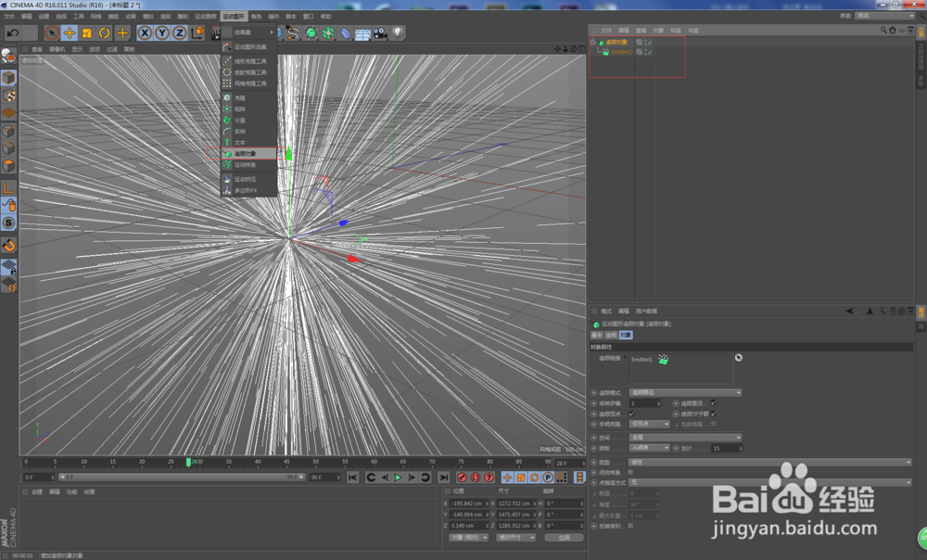Click the pick-object cursor icon beside link field
This screenshot has width=927, height=560.
tap(739, 358)
